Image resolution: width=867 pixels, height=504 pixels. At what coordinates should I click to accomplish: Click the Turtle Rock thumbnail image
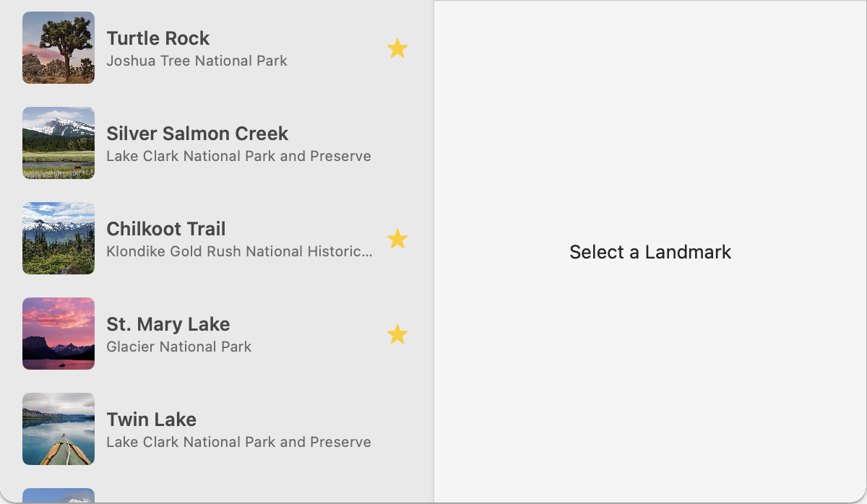[x=58, y=48]
